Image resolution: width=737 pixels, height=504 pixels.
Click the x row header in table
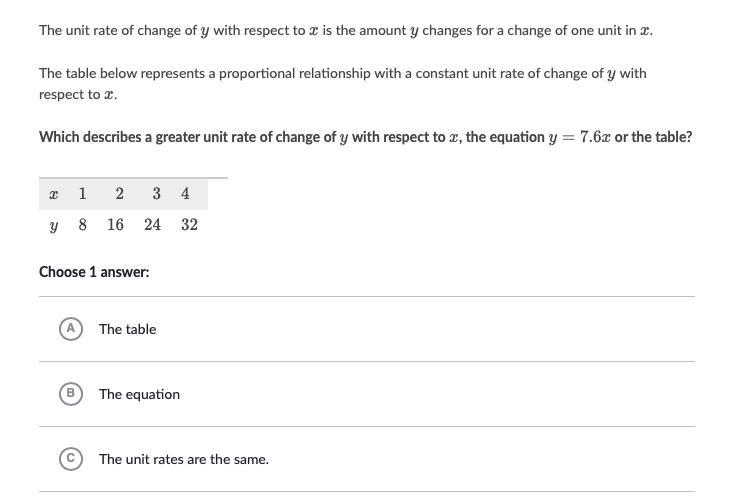[53, 194]
